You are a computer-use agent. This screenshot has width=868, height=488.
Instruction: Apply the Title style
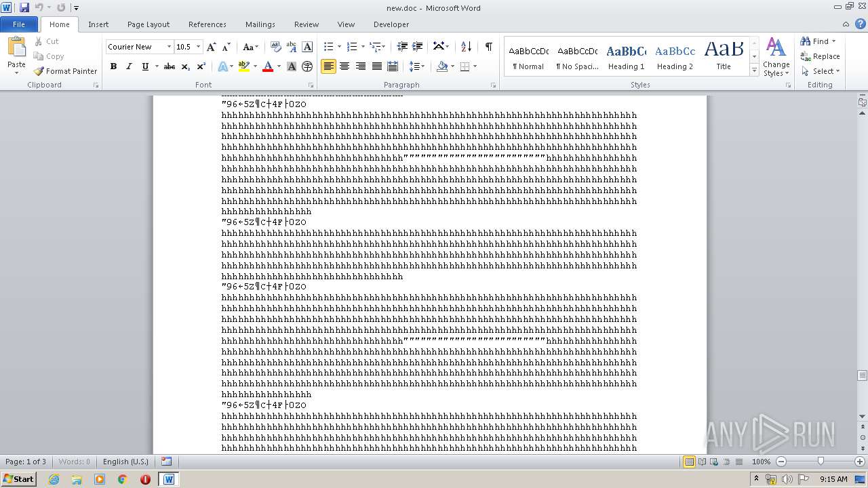[x=724, y=56]
